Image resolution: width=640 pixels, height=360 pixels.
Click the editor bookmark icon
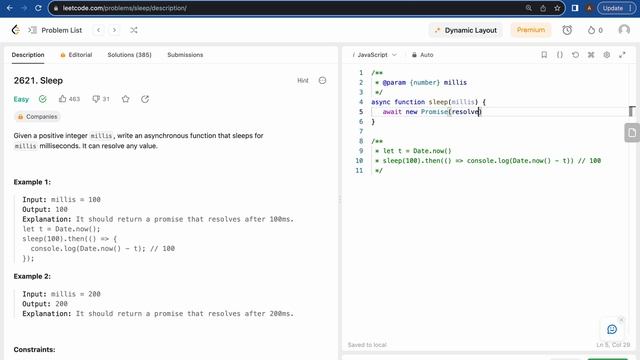click(x=544, y=55)
